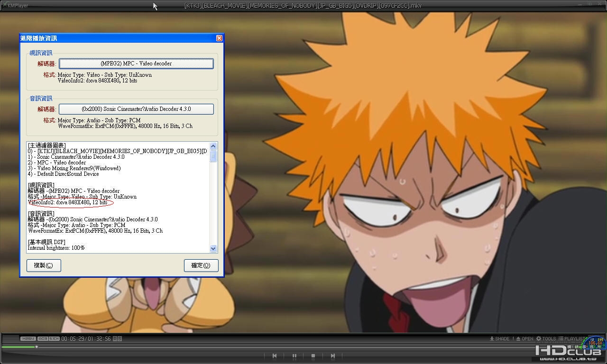Image resolution: width=607 pixels, height=364 pixels.
Task: Click the scrollbar thumb in info list
Action: coord(213,156)
